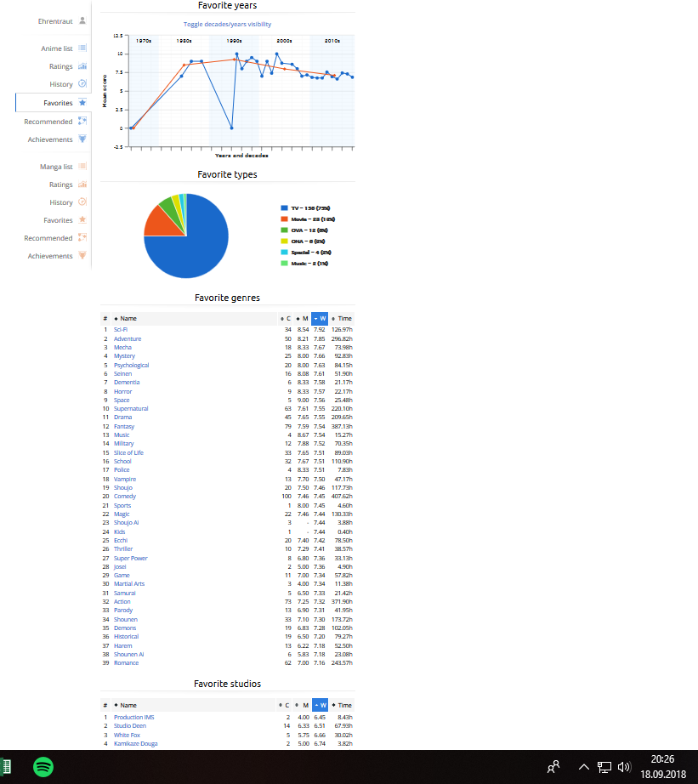The height and width of the screenshot is (784, 698).
Task: Click the orange manga Achievements badge icon
Action: click(82, 255)
